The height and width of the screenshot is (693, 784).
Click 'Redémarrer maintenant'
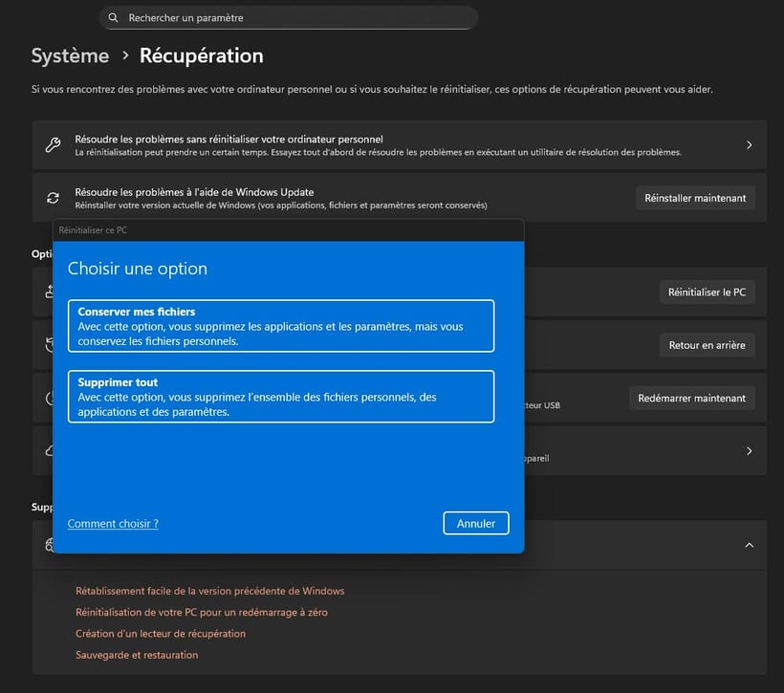pos(692,398)
